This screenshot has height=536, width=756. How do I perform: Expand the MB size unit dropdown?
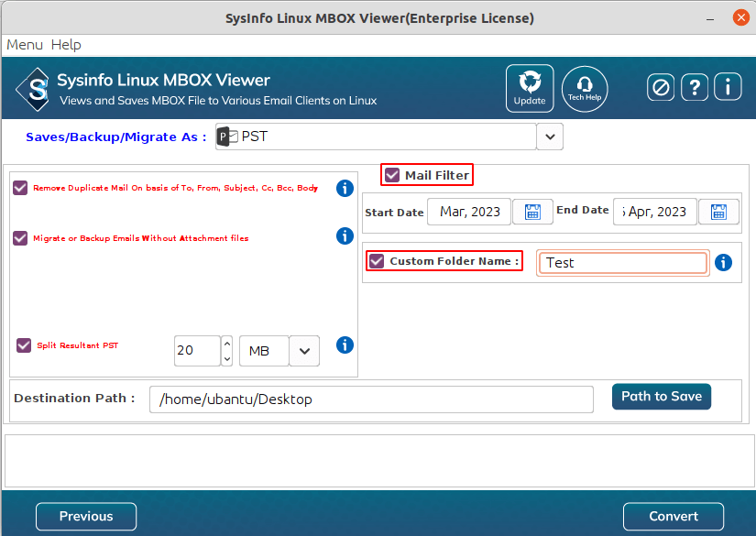pyautogui.click(x=304, y=351)
